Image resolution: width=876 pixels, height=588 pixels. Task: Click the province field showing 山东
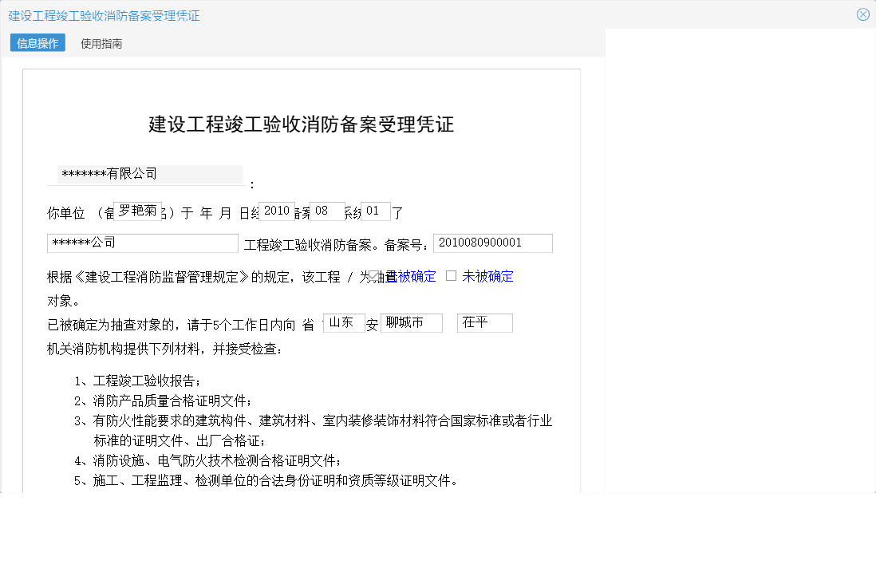(x=344, y=322)
